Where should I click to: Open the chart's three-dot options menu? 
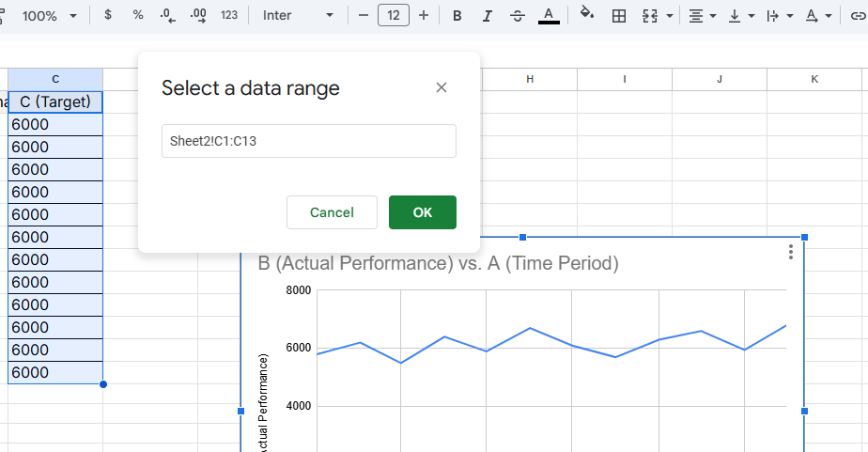coord(791,252)
